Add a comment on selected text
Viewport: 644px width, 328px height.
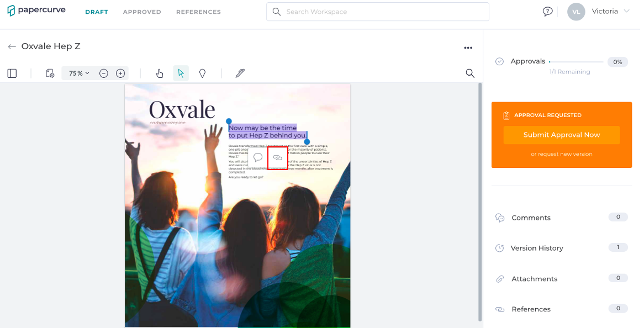coord(258,157)
